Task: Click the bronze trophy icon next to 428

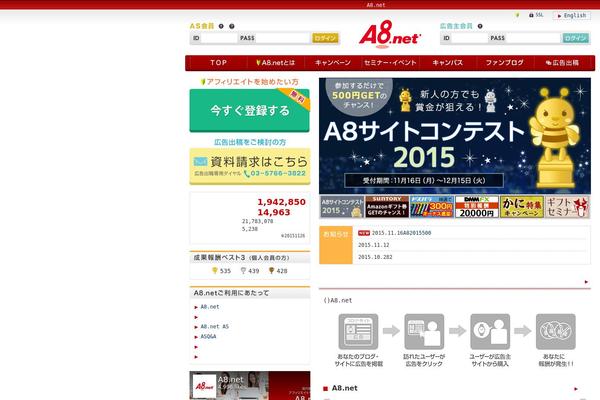Action: (271, 271)
